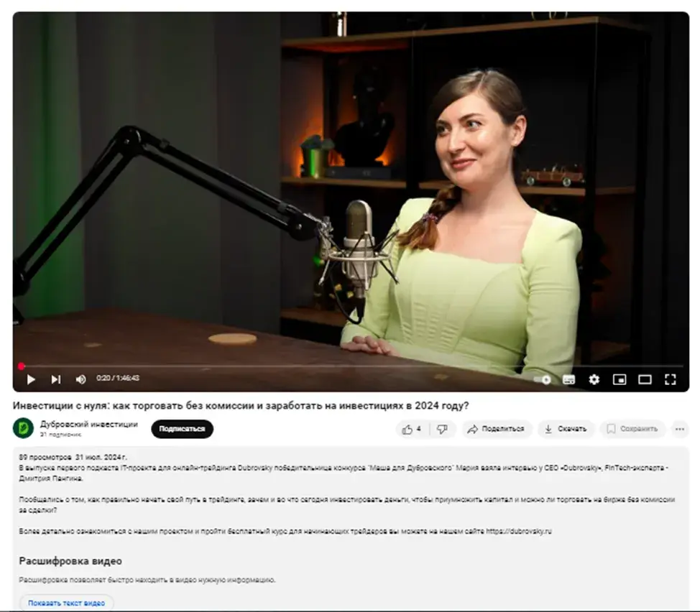Enter fullscreen mode
This screenshot has width=700, height=612.
(670, 379)
